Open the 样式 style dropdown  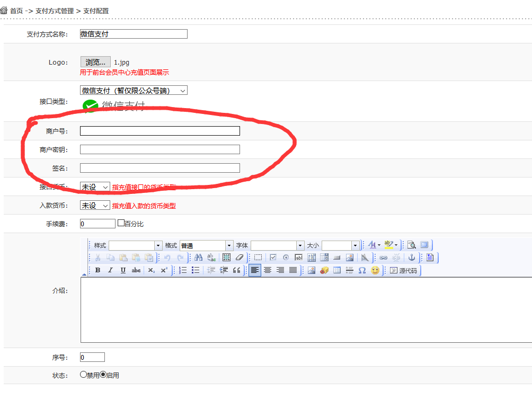[135, 245]
